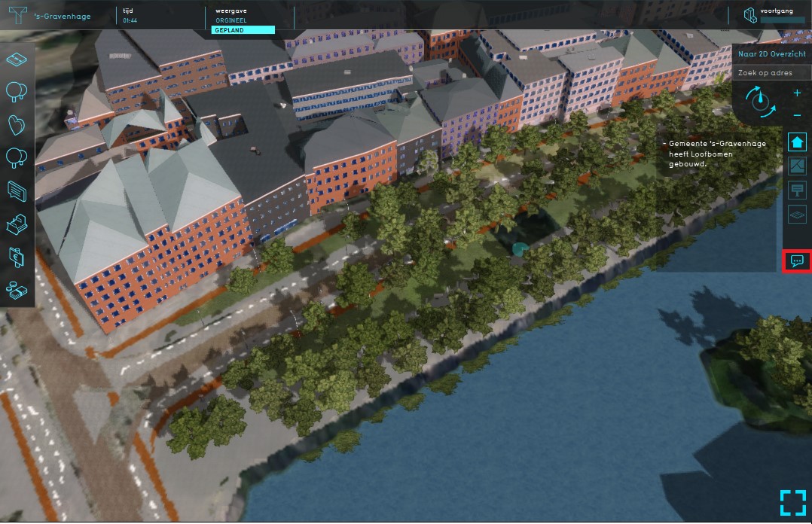Toggle the home buildings view button
Screen dimensions: 812x524
pos(797,142)
